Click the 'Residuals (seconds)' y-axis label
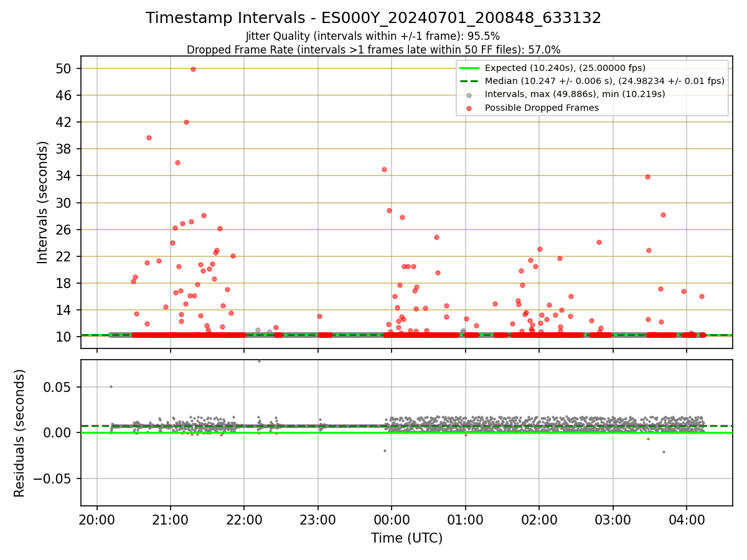This screenshot has width=747, height=560. [20, 433]
